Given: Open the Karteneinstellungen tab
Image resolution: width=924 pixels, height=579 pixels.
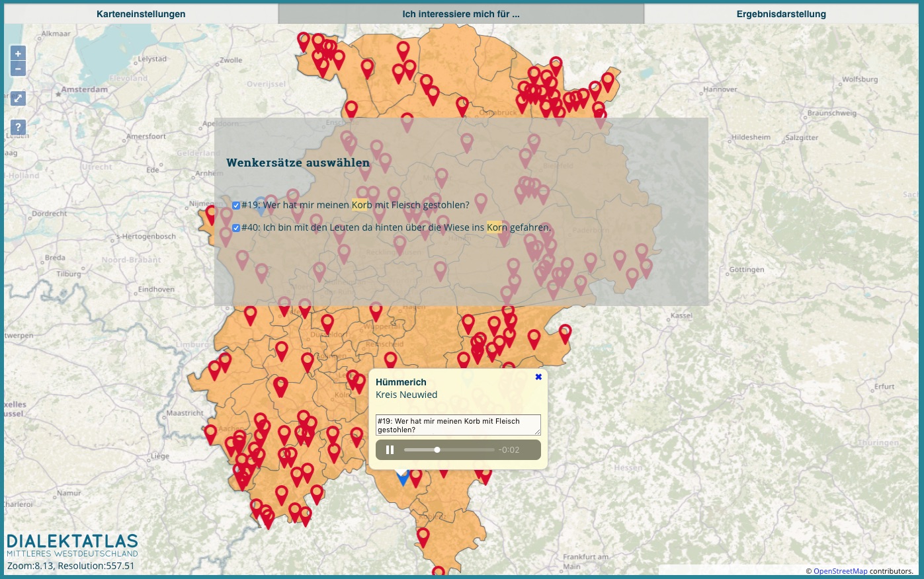Looking at the screenshot, I should (141, 14).
